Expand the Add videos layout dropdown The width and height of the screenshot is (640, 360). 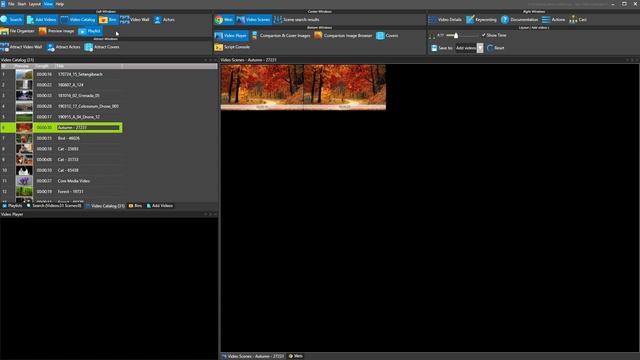click(x=480, y=48)
